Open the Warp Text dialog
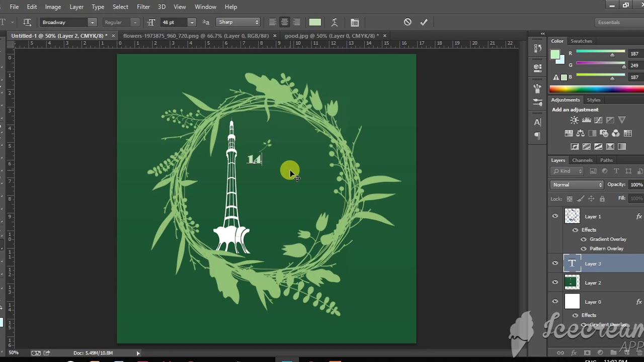 coord(334,22)
